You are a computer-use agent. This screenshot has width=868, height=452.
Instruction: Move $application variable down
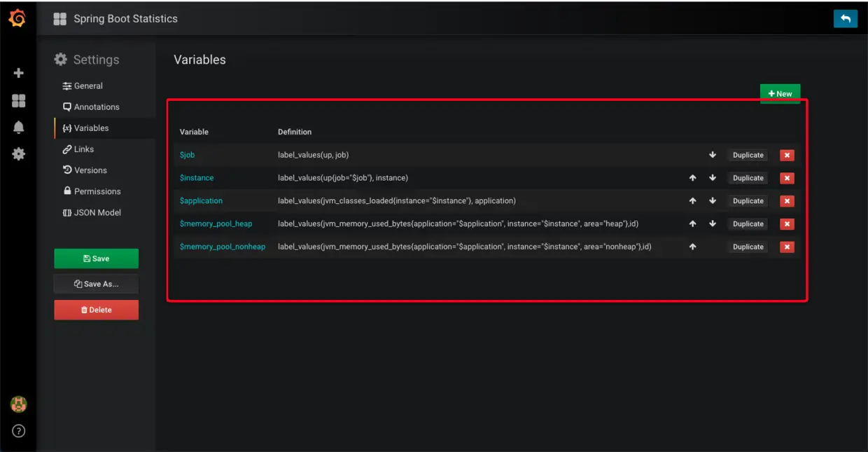click(713, 200)
